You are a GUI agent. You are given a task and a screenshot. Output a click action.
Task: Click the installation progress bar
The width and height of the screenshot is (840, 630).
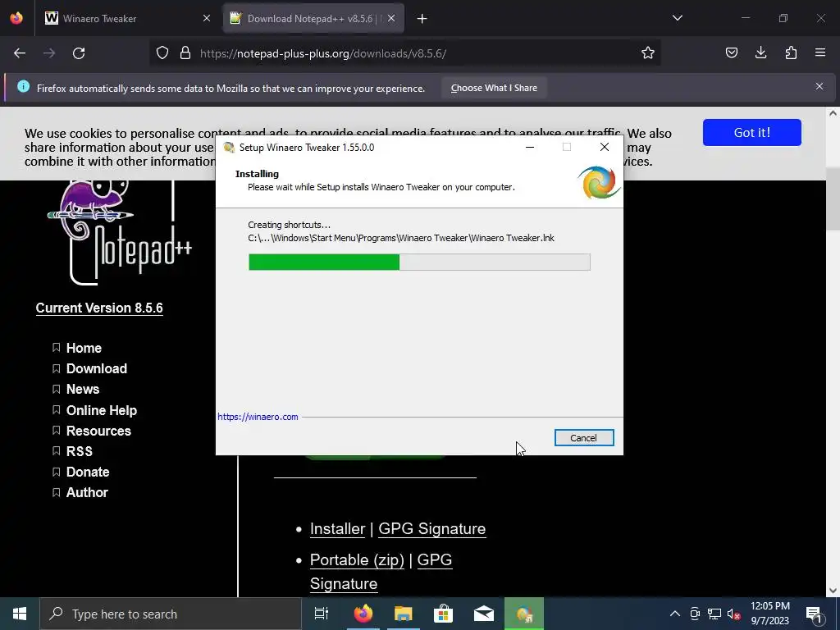[x=419, y=262]
